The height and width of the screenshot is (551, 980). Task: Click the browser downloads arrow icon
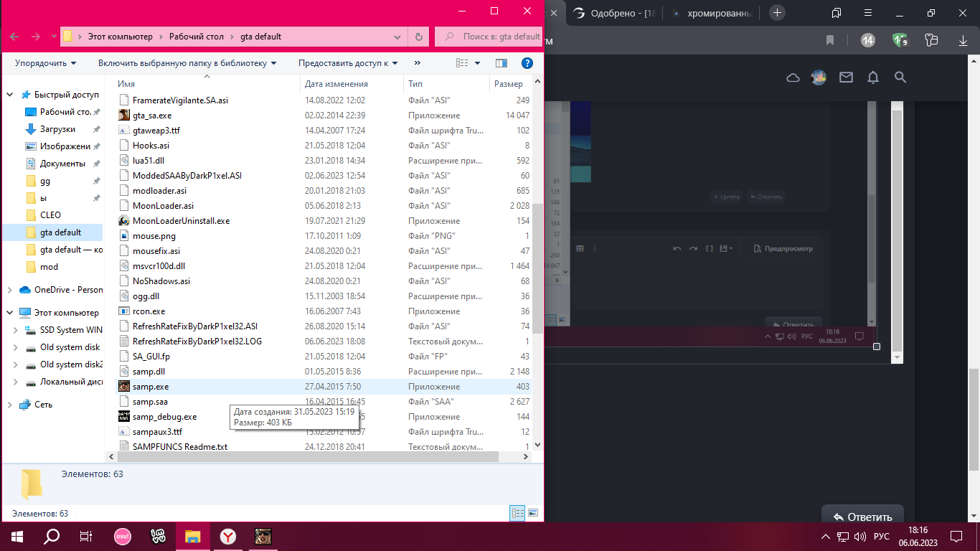(x=963, y=40)
